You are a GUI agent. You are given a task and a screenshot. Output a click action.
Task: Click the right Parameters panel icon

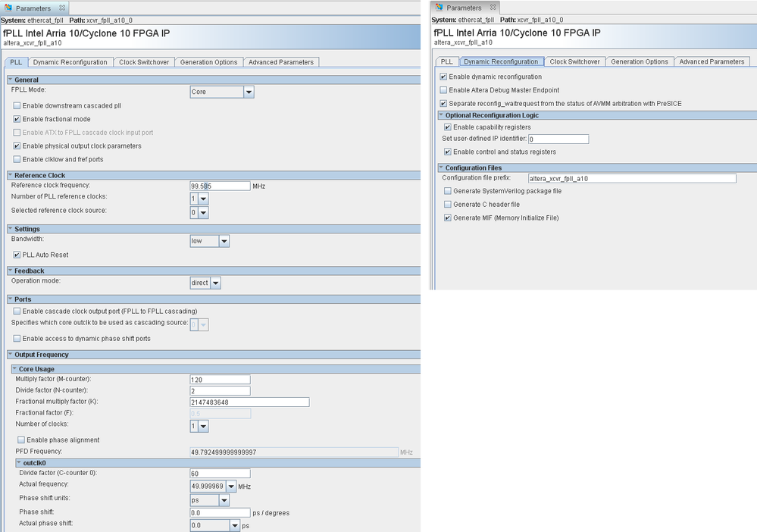(439, 8)
